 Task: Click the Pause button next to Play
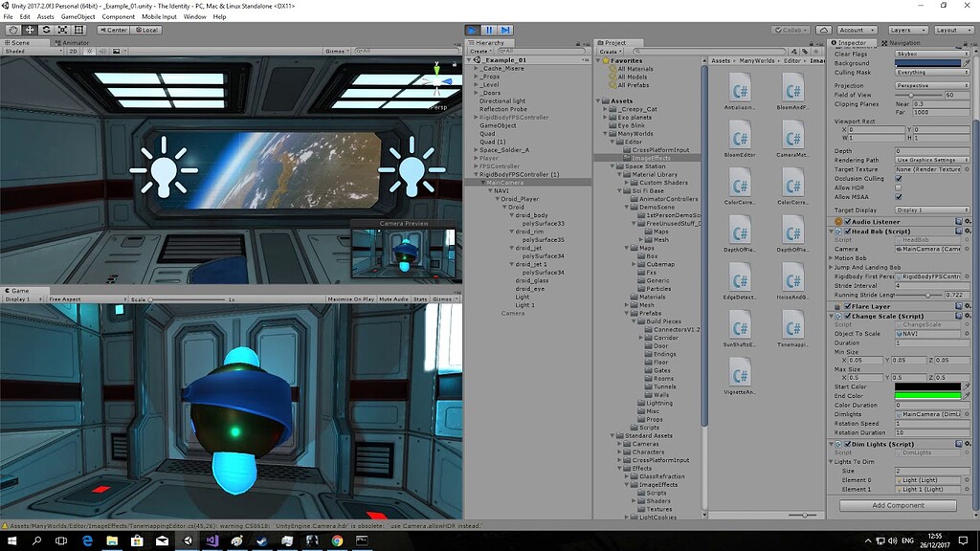click(x=488, y=30)
